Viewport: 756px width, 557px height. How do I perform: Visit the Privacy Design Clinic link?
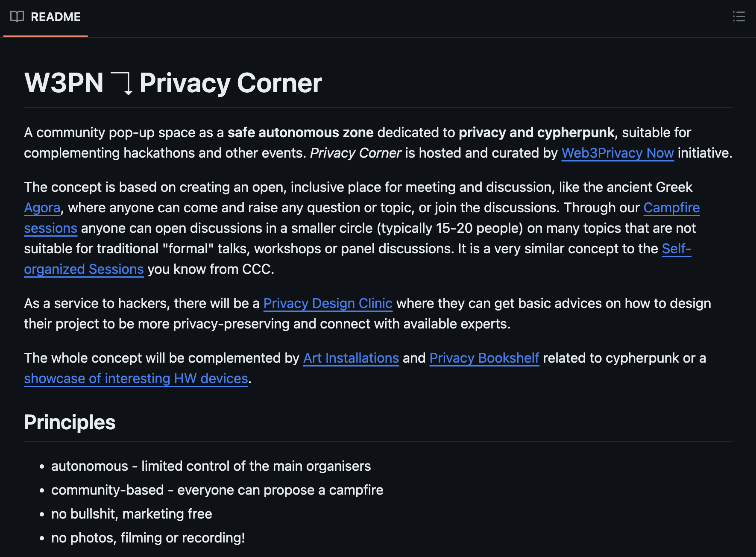[328, 303]
